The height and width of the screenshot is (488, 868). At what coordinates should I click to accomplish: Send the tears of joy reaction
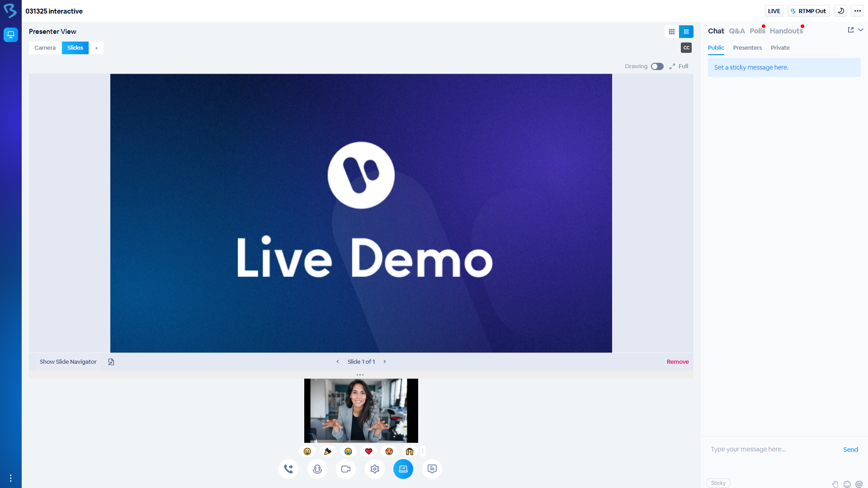click(348, 451)
